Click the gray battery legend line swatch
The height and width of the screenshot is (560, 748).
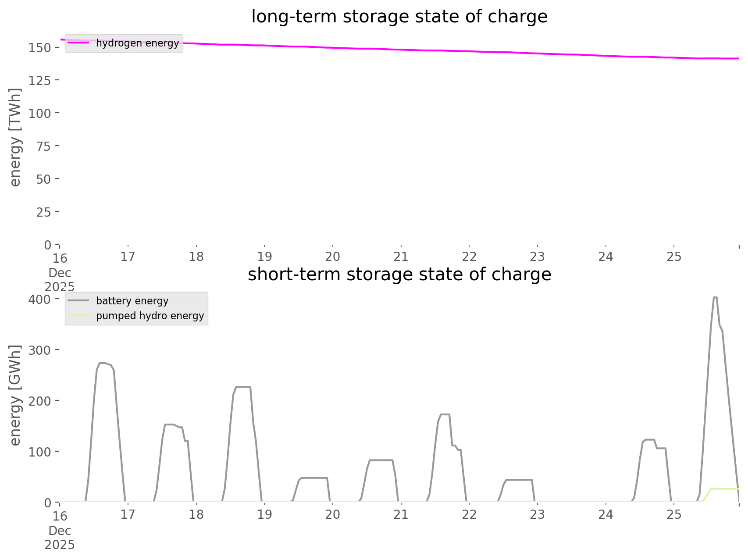click(x=78, y=301)
